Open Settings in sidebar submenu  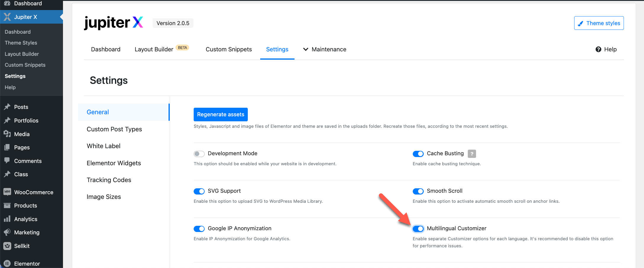[15, 76]
